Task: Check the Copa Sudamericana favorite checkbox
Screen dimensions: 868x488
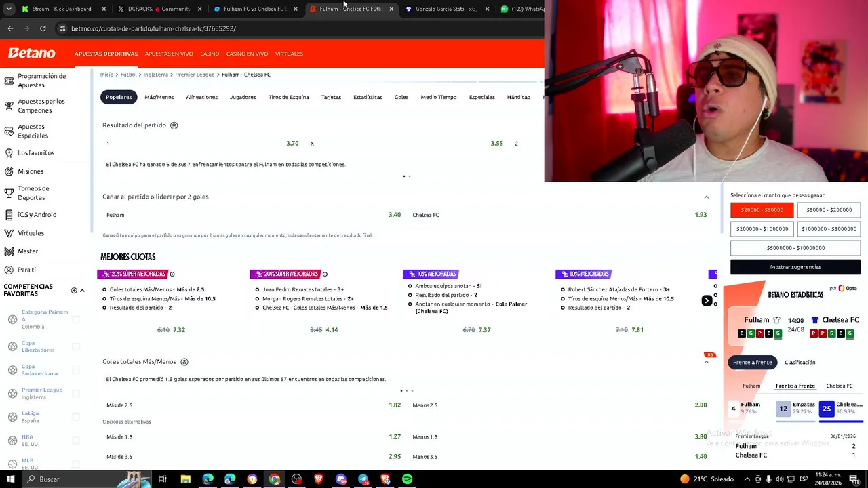Action: [x=76, y=370]
